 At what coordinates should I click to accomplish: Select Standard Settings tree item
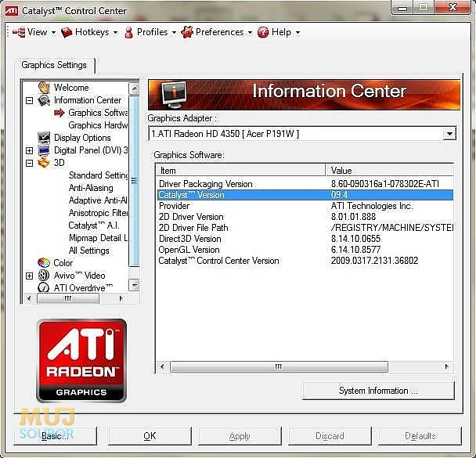pyautogui.click(x=99, y=175)
